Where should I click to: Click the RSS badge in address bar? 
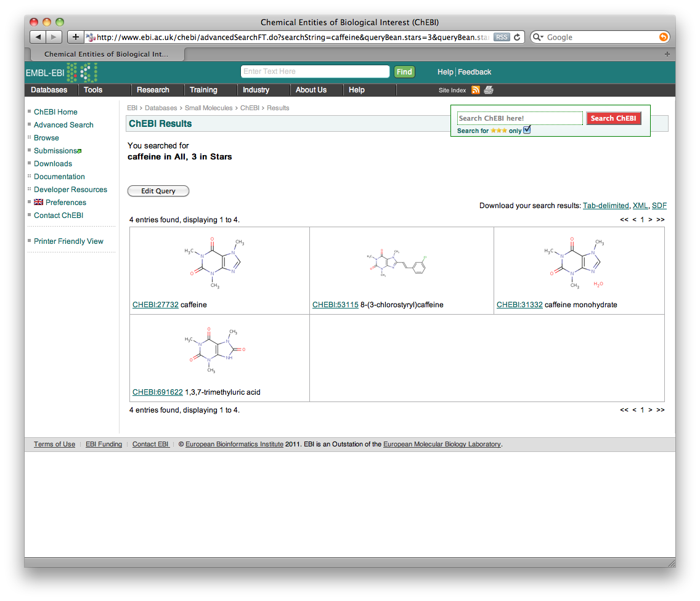pos(502,37)
